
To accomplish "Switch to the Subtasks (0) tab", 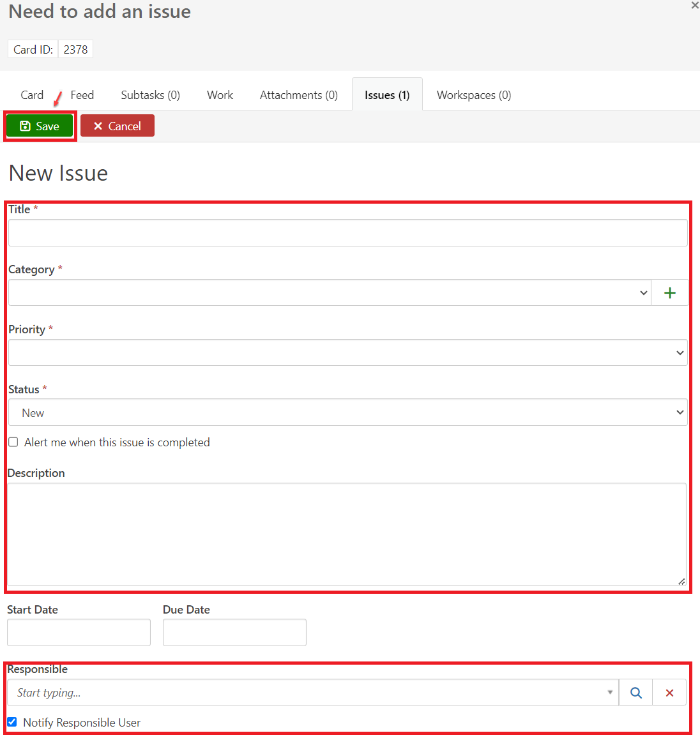I will [150, 95].
